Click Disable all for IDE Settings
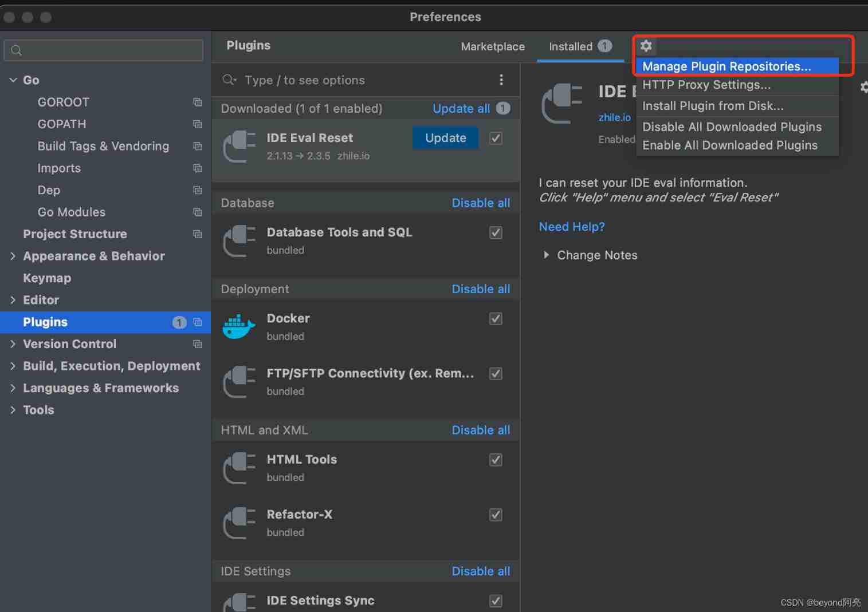The width and height of the screenshot is (868, 612). (x=481, y=571)
